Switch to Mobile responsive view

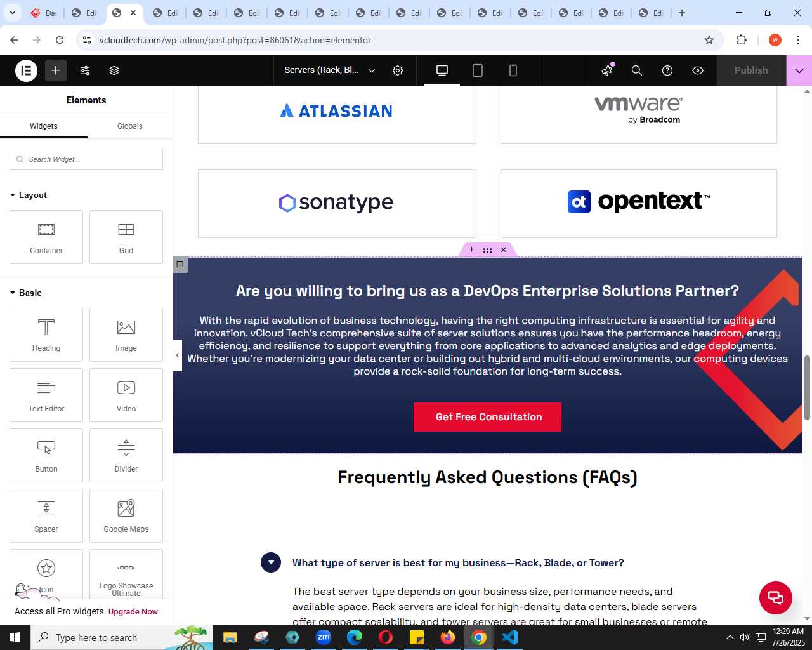[513, 70]
